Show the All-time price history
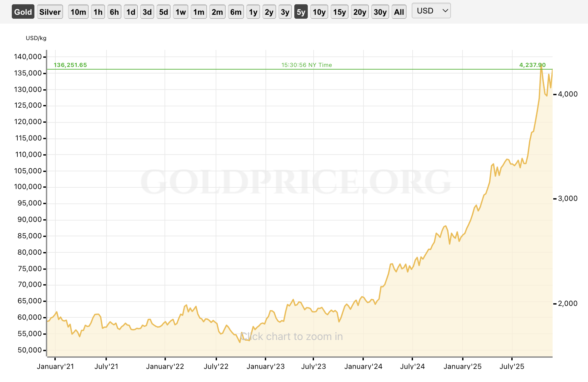The height and width of the screenshot is (382, 588). (x=399, y=11)
